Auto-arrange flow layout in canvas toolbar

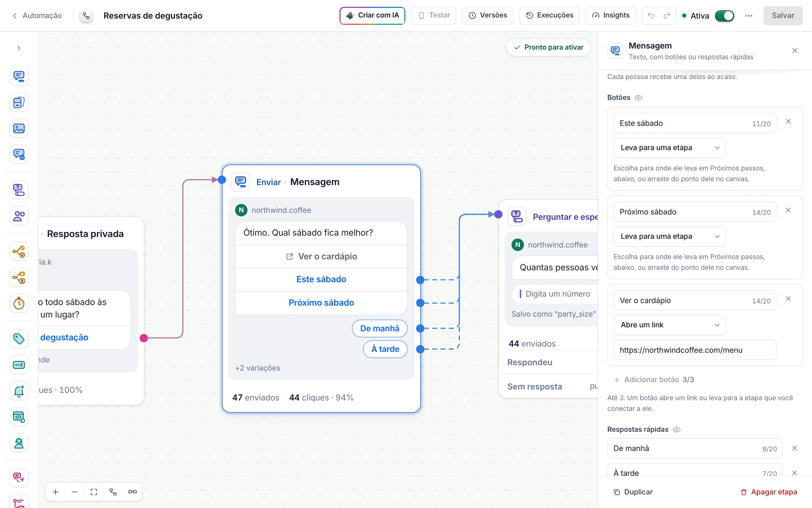pyautogui.click(x=113, y=492)
